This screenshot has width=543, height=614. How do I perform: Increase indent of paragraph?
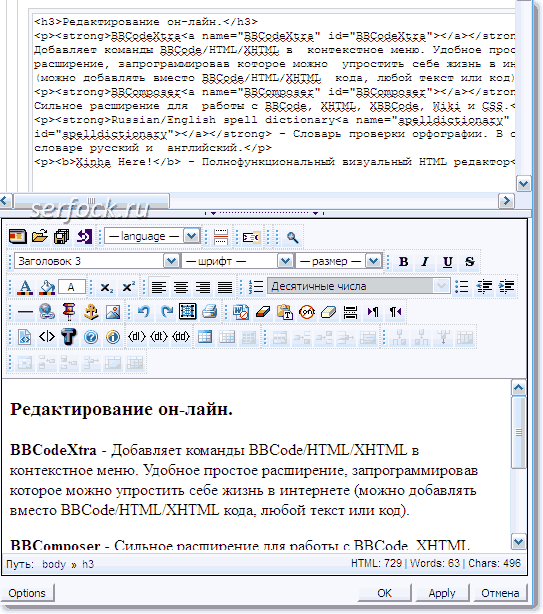point(506,287)
